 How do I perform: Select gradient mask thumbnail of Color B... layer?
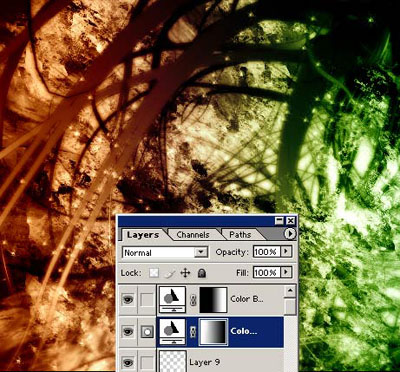pyautogui.click(x=213, y=300)
